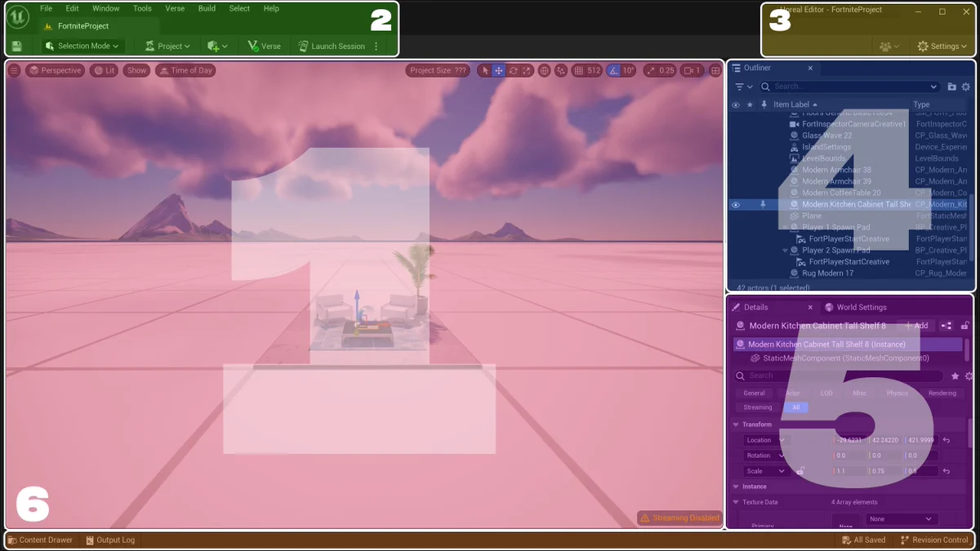Toggle the Scale lock ratio icon
The height and width of the screenshot is (551, 980).
(801, 471)
